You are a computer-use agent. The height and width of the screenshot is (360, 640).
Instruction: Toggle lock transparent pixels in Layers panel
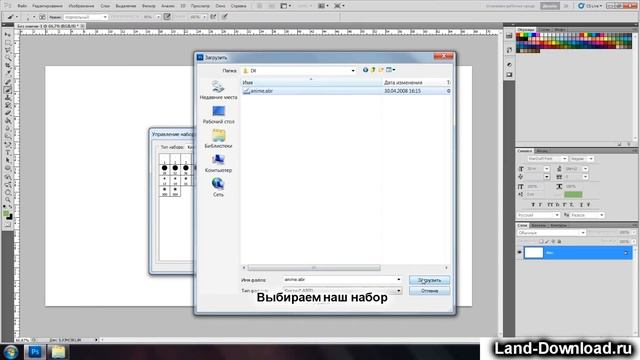[541, 242]
